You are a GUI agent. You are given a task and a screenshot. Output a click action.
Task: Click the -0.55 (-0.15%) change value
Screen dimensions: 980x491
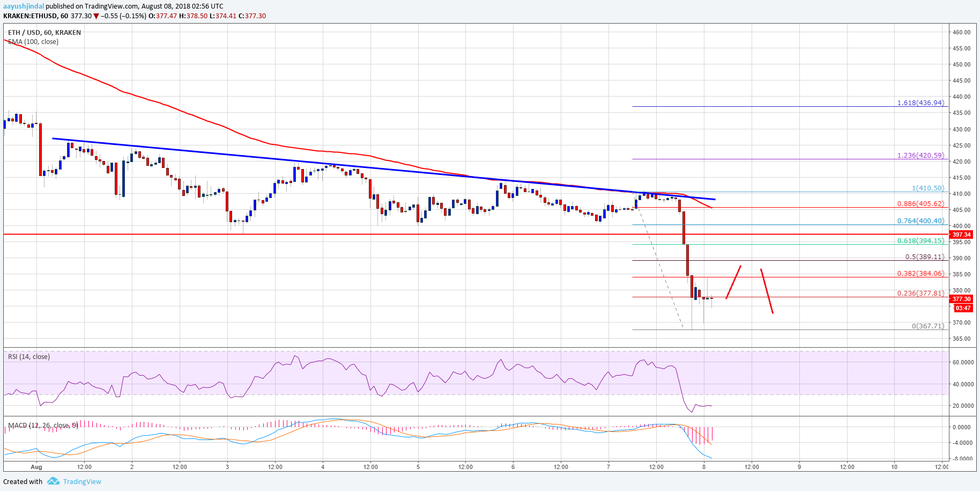coord(124,16)
